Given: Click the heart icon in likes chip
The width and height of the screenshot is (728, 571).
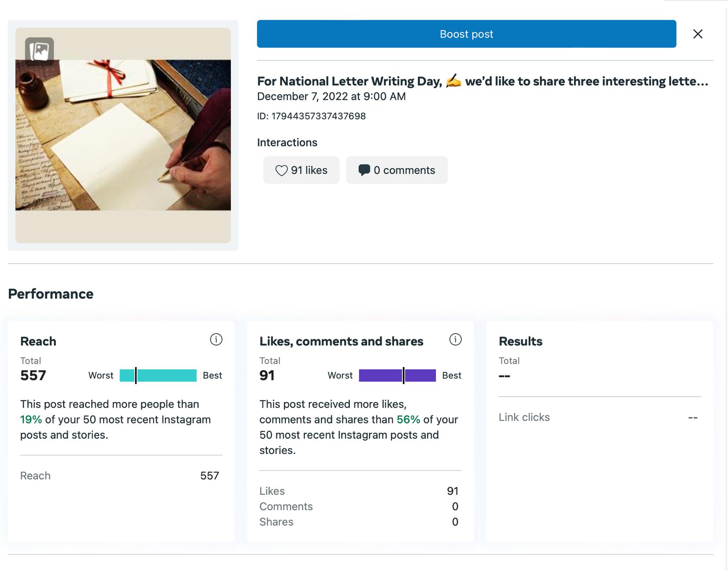Looking at the screenshot, I should tap(281, 171).
